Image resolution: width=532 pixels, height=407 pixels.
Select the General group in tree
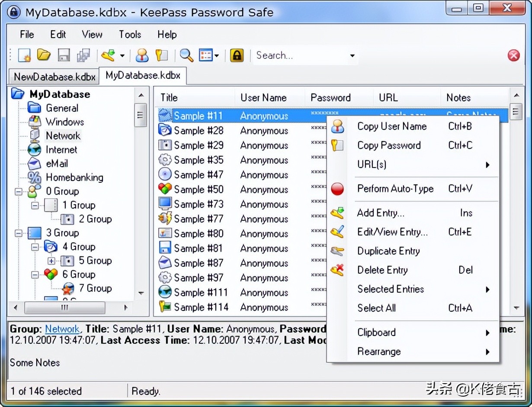[62, 108]
